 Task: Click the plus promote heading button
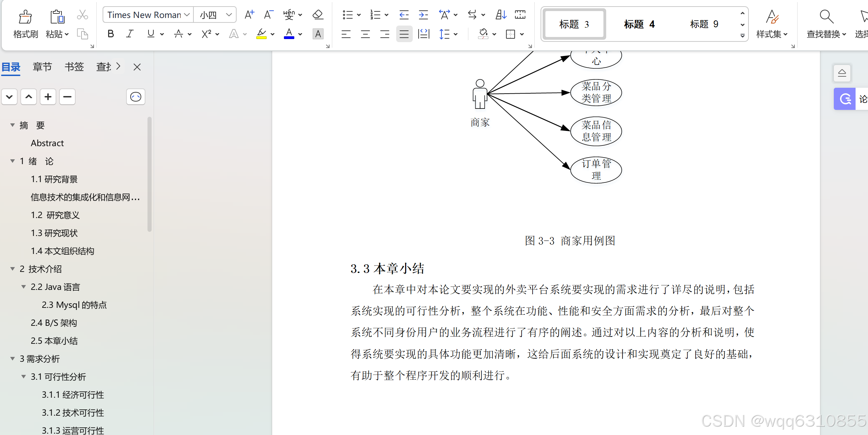pyautogui.click(x=48, y=97)
